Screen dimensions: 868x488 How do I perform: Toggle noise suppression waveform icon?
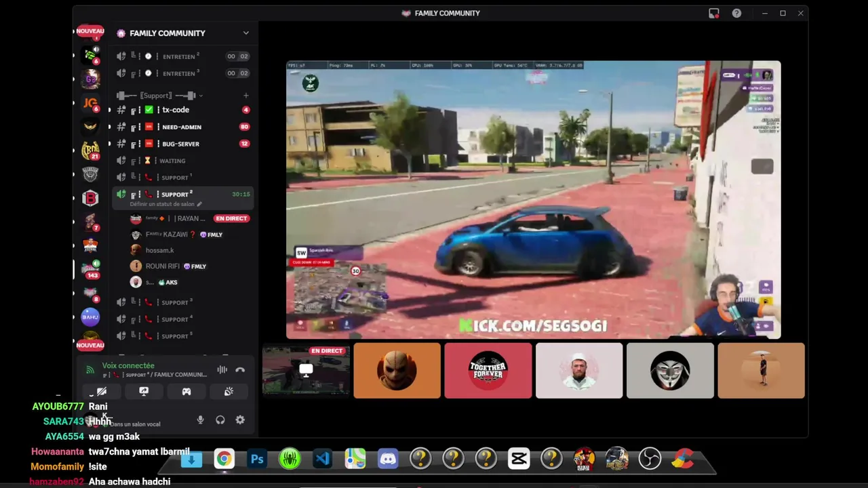(x=222, y=369)
